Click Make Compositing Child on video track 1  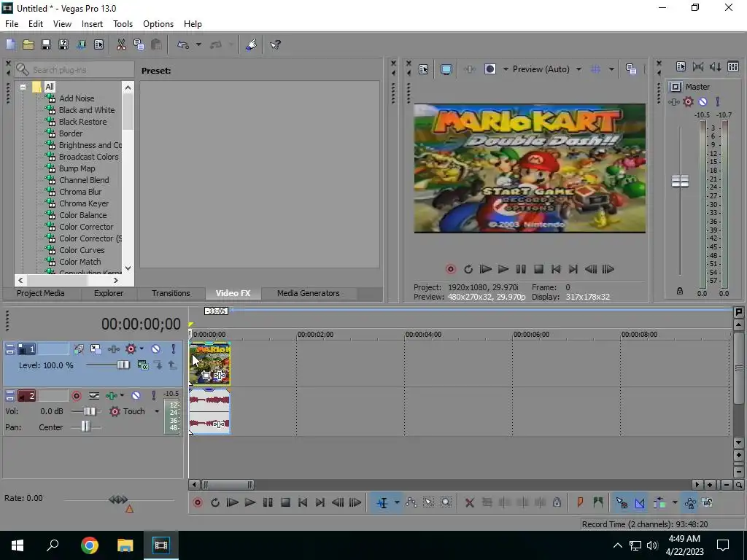[x=158, y=365]
